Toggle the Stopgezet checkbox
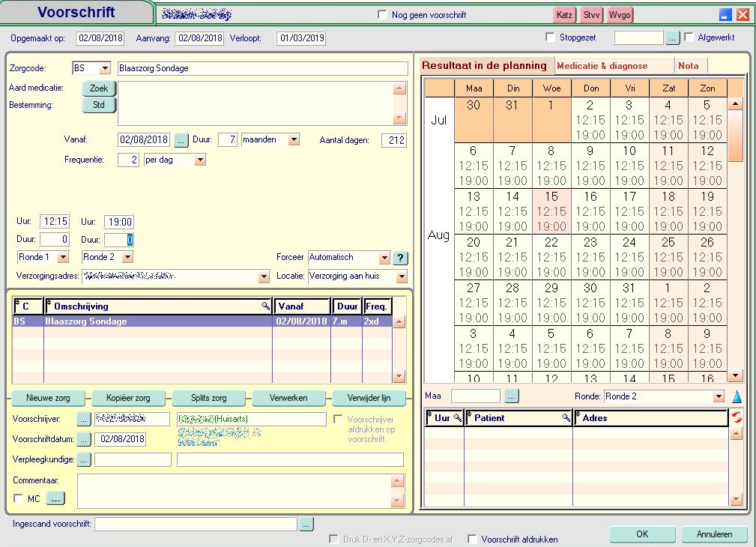This screenshot has height=547, width=756. click(551, 37)
